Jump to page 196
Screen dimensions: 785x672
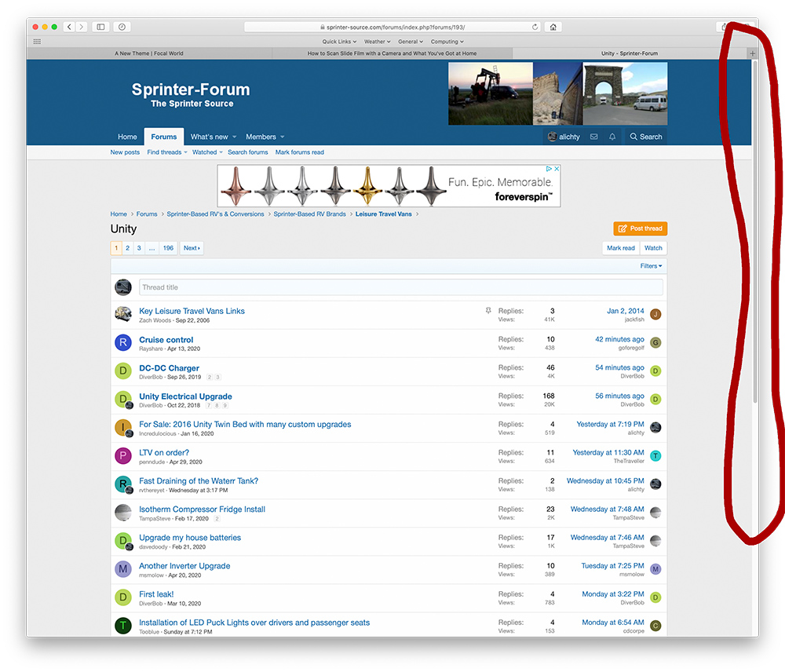click(168, 248)
